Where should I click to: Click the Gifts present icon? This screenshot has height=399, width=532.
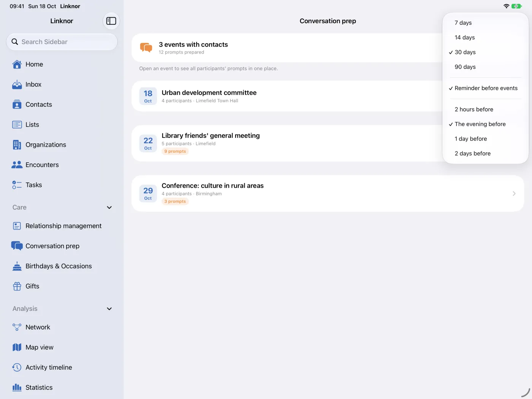pos(17,286)
